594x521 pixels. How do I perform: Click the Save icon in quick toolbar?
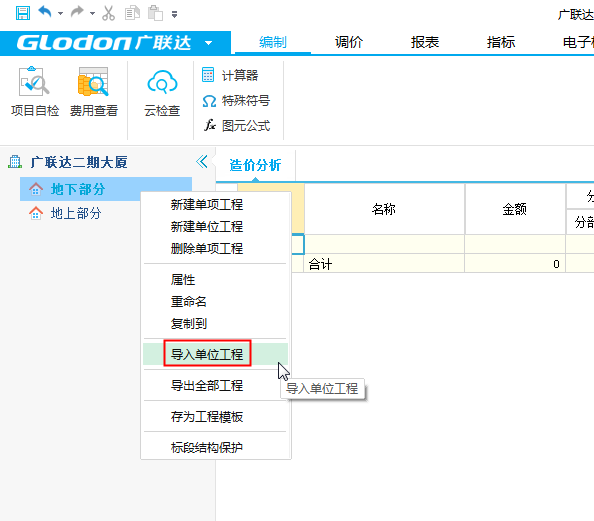pos(23,13)
